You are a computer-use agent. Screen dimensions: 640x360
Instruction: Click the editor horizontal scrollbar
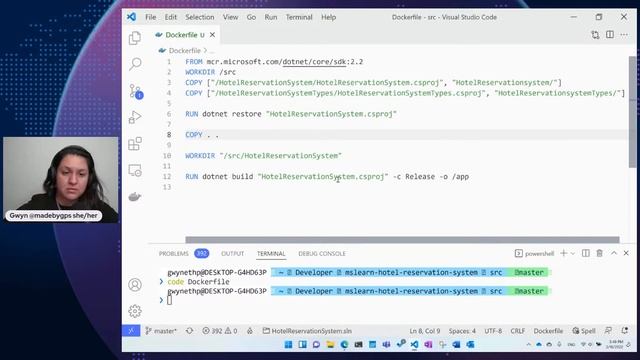pyautogui.click(x=402, y=240)
